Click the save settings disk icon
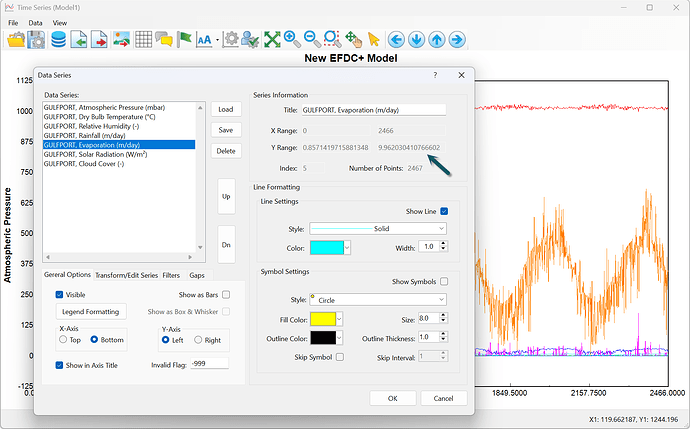 (x=36, y=40)
